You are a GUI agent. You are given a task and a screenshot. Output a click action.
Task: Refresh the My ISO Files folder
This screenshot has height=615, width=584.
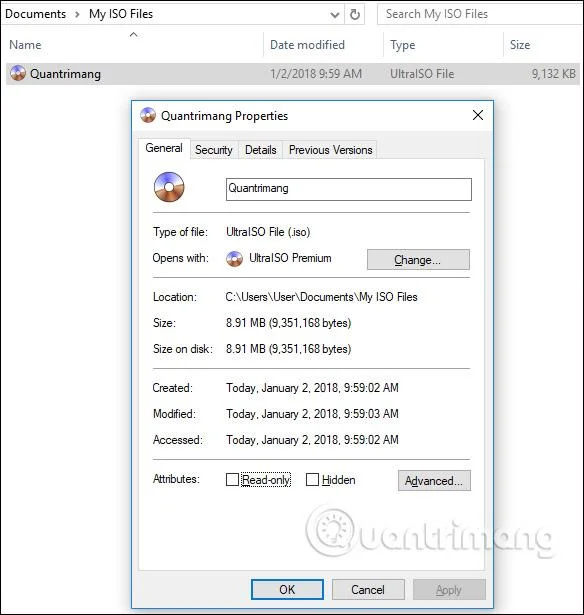[x=355, y=15]
